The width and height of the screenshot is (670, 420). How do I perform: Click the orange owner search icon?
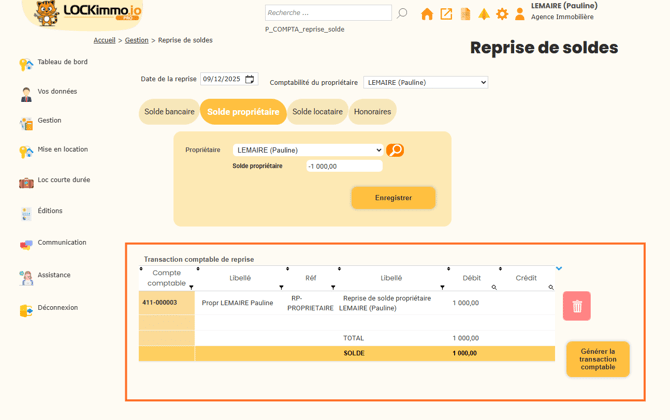[395, 150]
